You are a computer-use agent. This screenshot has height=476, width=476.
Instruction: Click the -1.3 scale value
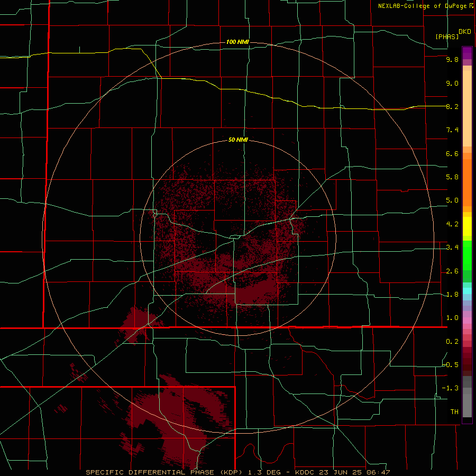tap(451, 388)
